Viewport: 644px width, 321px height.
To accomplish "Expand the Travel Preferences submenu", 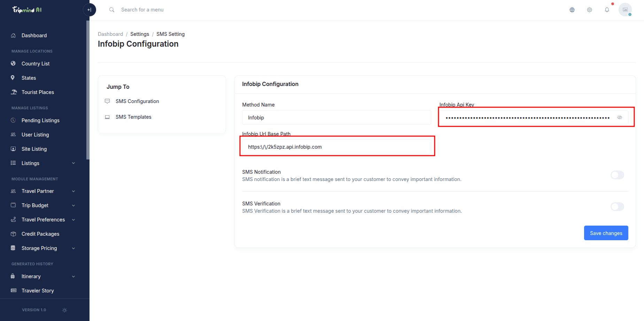I will click(73, 220).
